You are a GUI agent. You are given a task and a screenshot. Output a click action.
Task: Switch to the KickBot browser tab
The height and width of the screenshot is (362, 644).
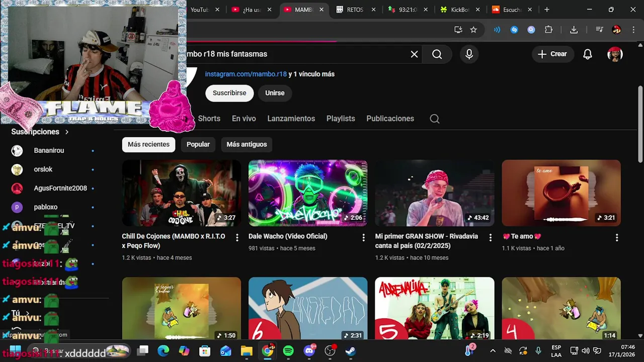[460, 10]
